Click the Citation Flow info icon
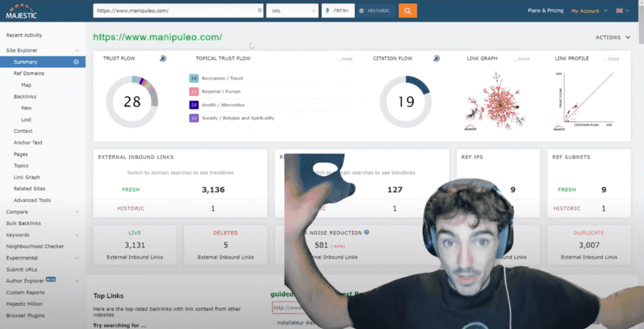The height and width of the screenshot is (329, 644). [x=436, y=59]
